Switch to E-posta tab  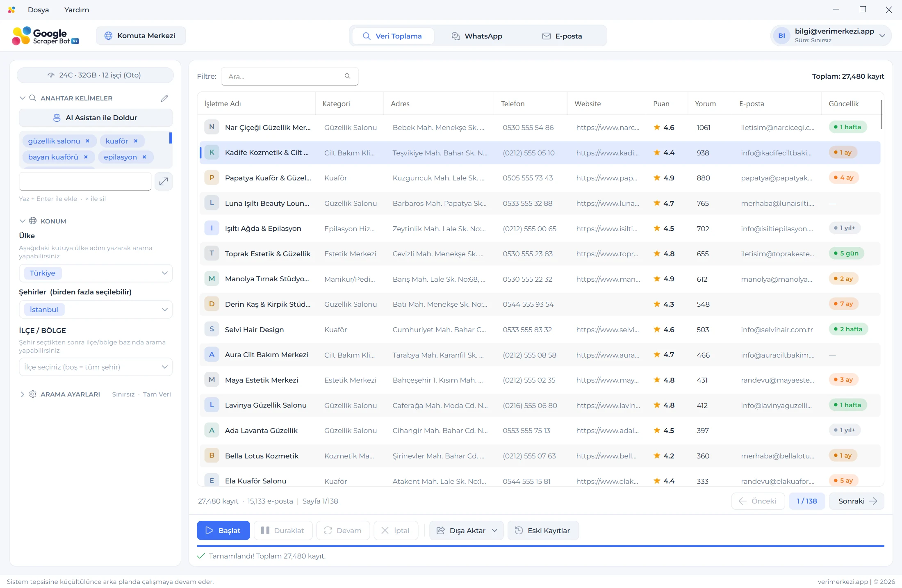563,36
